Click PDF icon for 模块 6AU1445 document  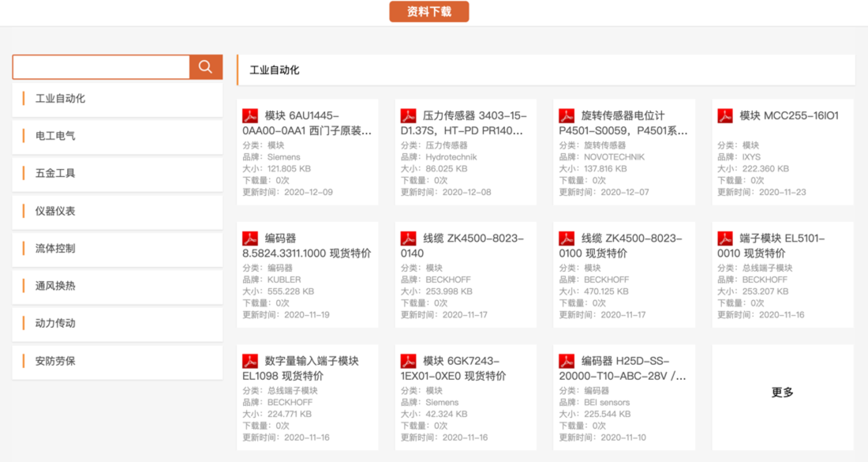pos(250,116)
